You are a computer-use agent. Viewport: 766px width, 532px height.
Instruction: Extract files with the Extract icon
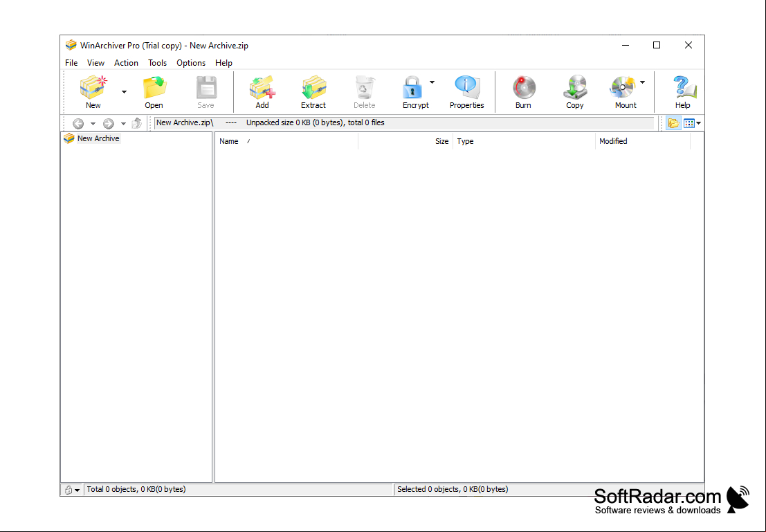[313, 88]
